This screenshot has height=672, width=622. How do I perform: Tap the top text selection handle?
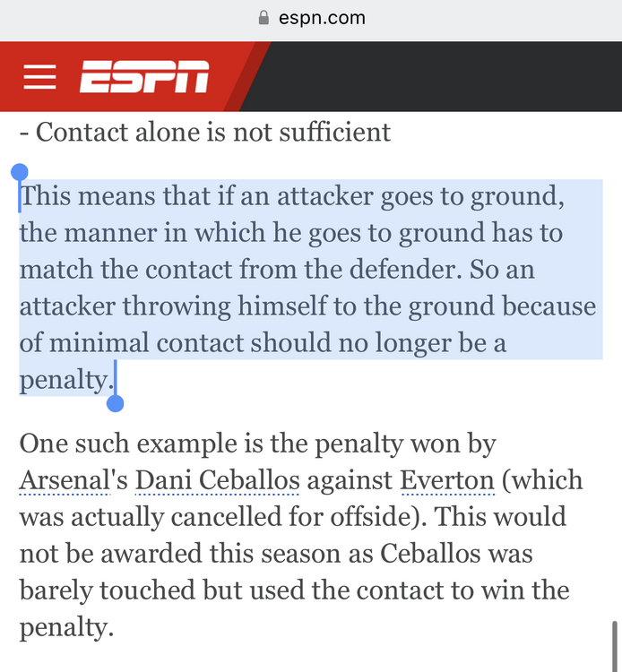click(19, 172)
